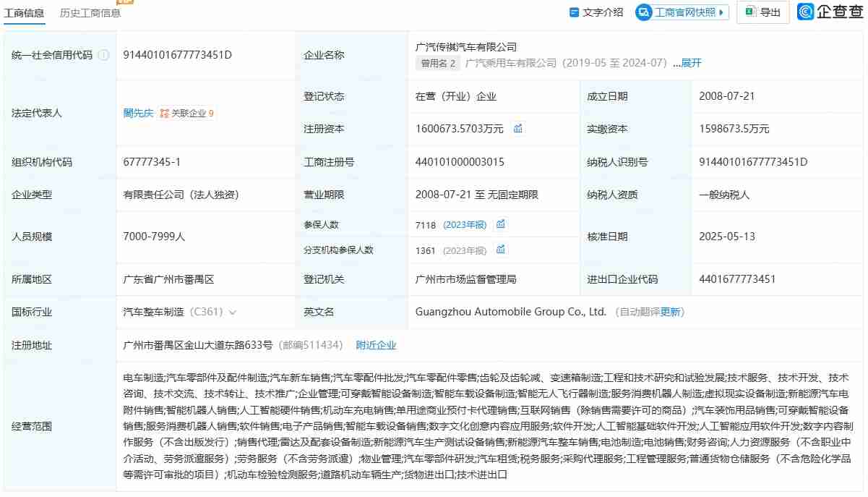The width and height of the screenshot is (868, 497).
Task: Open the trend chart icon next to 注册资本
Action: pos(517,128)
